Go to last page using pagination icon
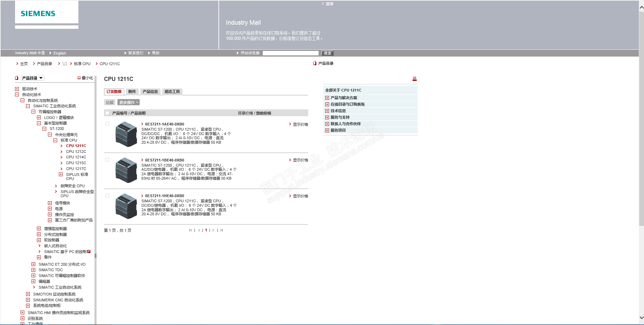Viewport: 644px width, 325px height. click(x=222, y=230)
